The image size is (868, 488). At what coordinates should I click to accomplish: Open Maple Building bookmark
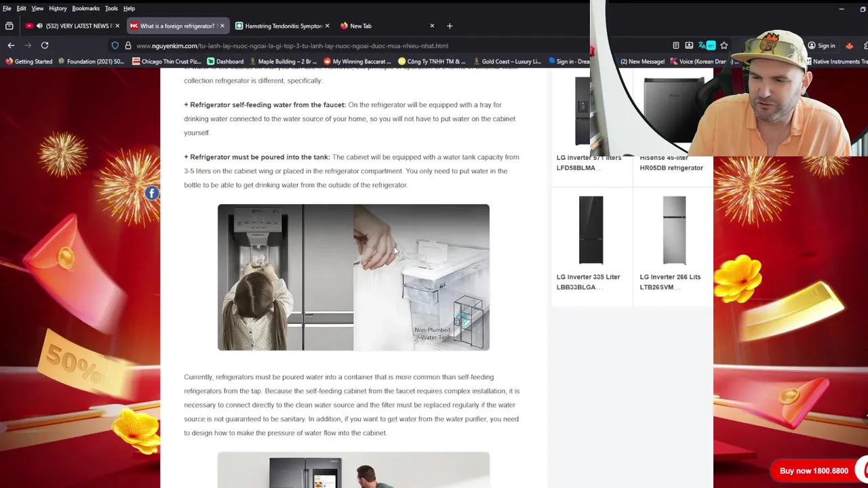(283, 61)
